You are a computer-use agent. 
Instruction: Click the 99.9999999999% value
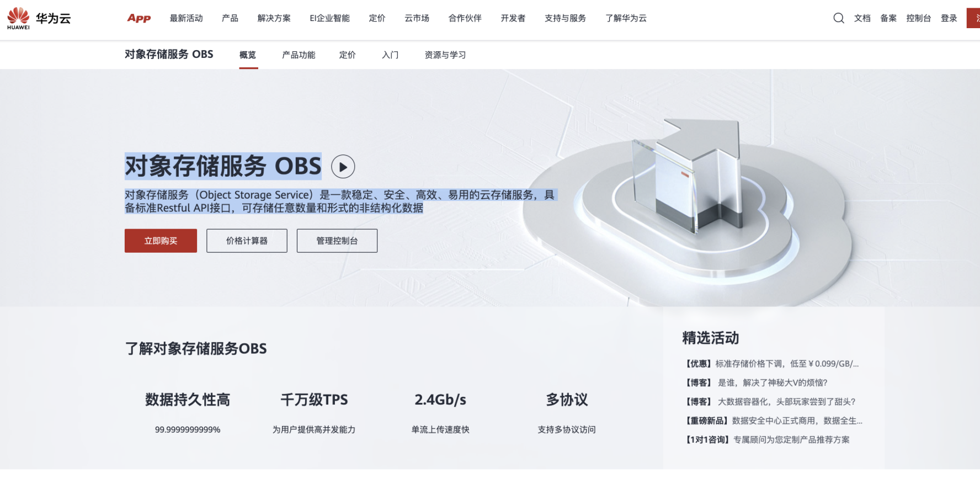coord(188,429)
